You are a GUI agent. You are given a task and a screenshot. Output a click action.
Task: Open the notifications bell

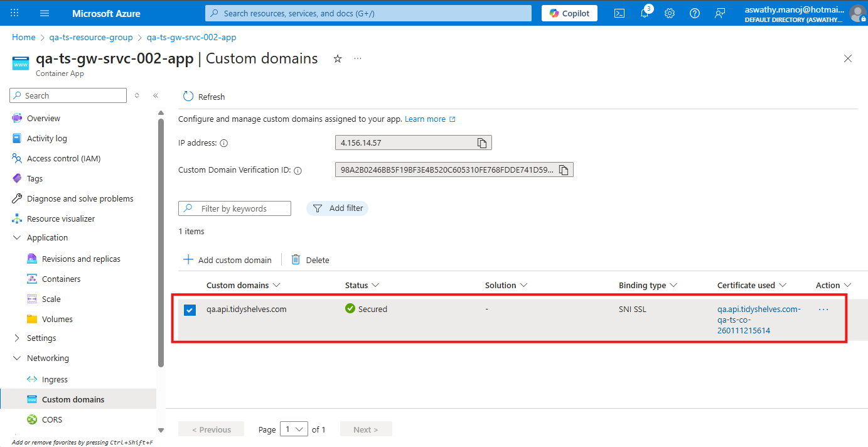pyautogui.click(x=645, y=13)
